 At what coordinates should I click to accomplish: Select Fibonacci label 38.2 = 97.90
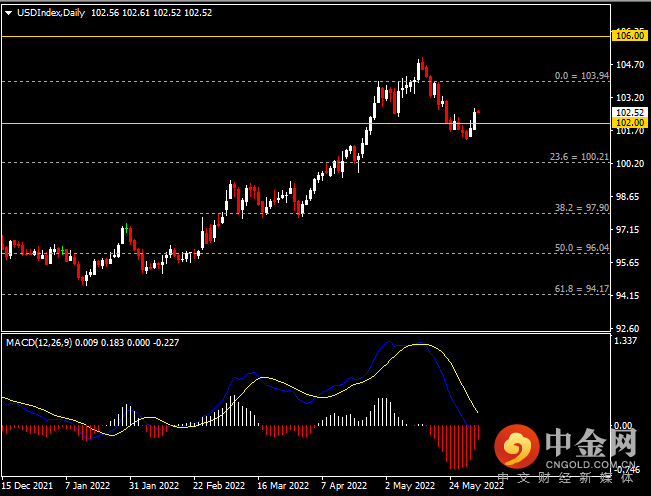click(582, 208)
